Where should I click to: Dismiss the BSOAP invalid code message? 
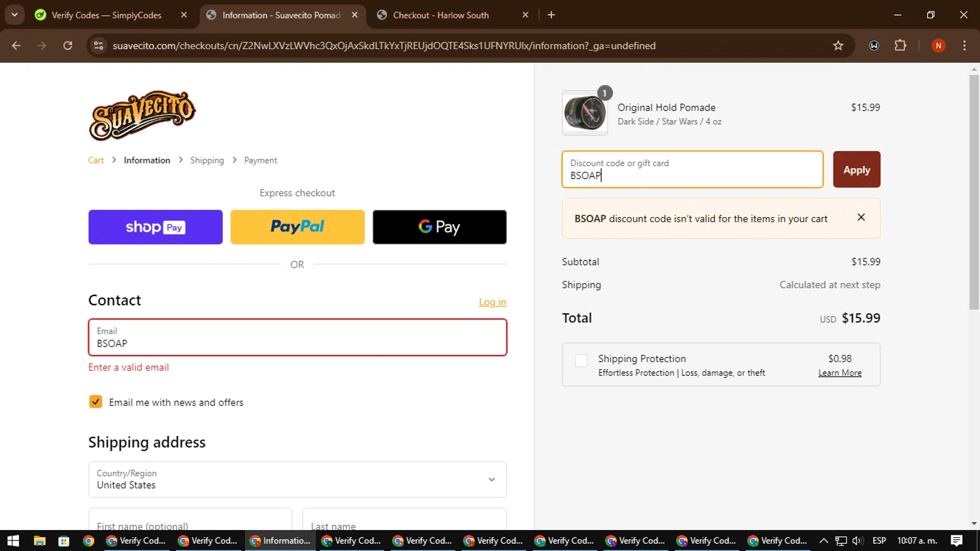point(861,218)
